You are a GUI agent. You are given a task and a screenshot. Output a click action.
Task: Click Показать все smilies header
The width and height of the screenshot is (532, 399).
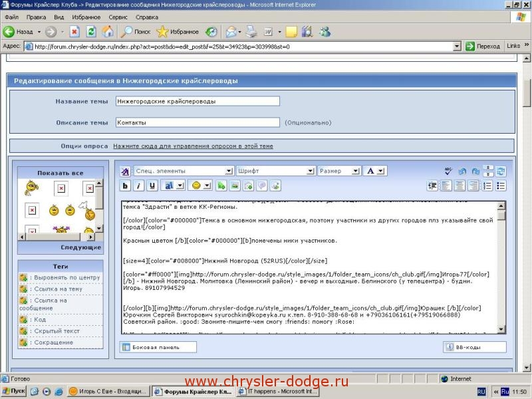point(60,173)
